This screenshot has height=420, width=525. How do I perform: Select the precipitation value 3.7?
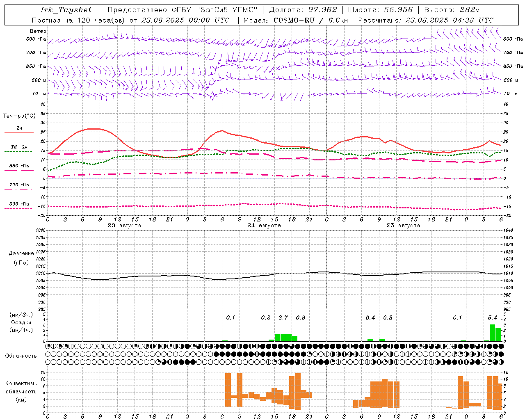283,318
